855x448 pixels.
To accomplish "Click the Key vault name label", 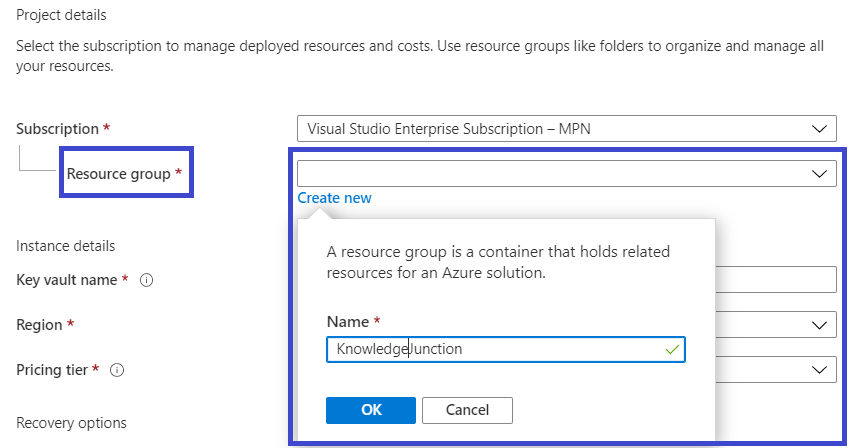I will tap(67, 280).
